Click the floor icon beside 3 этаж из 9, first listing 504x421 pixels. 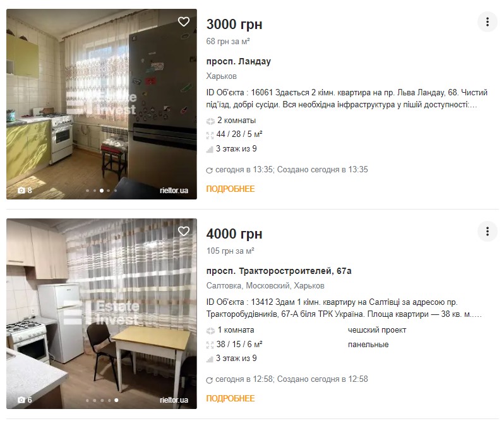coord(211,150)
